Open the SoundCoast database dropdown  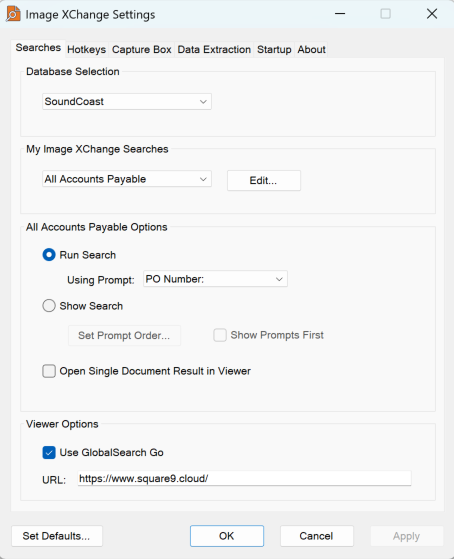[127, 102]
